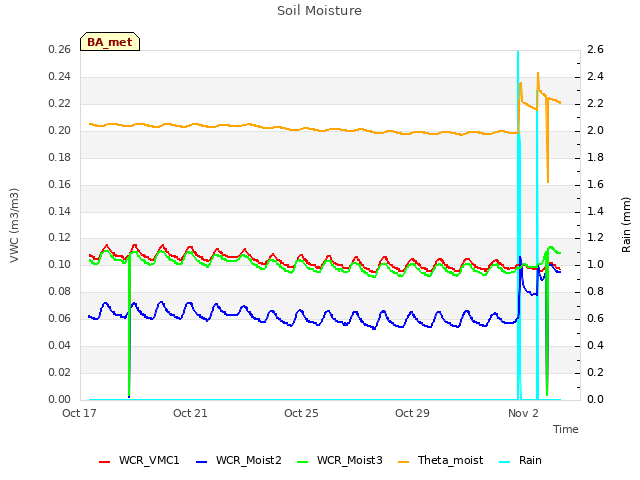Viewport: 640px width, 480px height.
Task: Click the 0.12 left axis value
Action: pos(60,238)
